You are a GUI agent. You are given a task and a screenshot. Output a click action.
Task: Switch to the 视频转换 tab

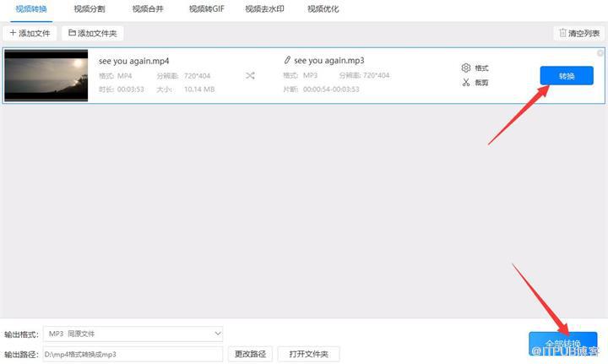coord(31,9)
